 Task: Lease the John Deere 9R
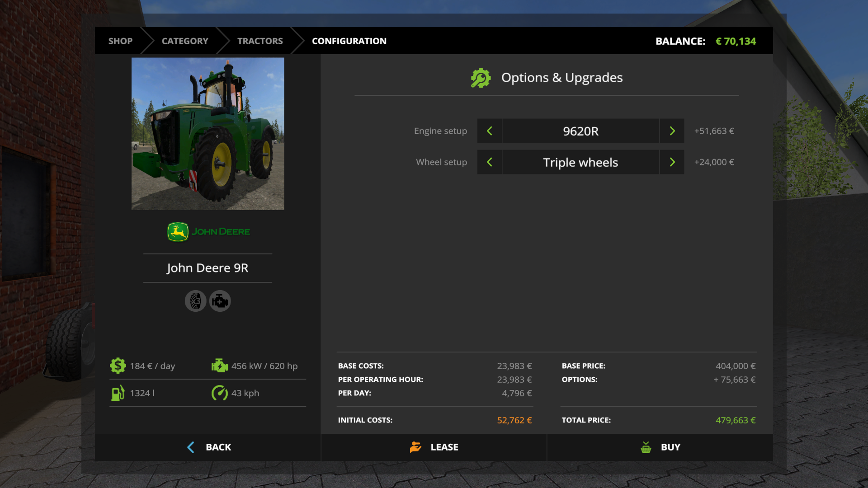pyautogui.click(x=434, y=447)
